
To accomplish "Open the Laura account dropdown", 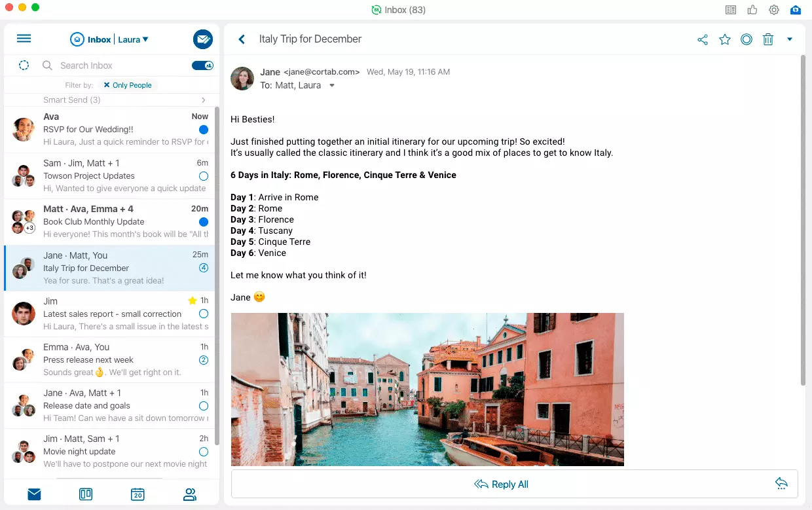I will (134, 39).
